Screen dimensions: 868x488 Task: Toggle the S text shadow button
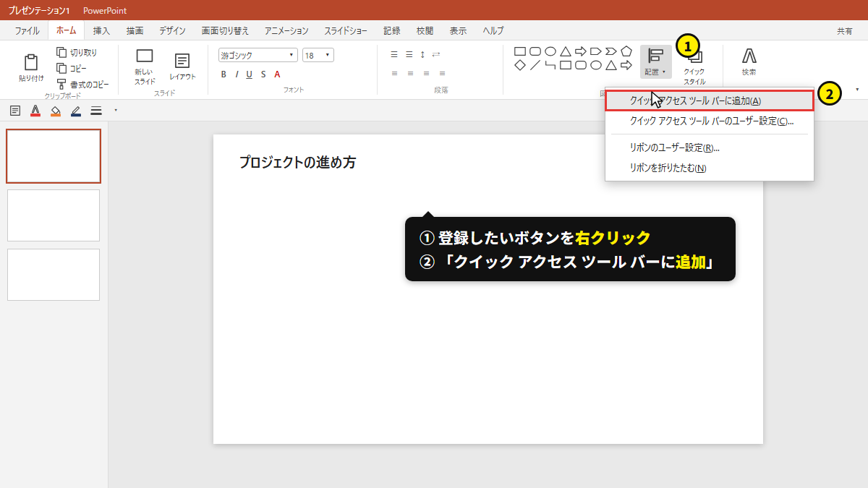pyautogui.click(x=263, y=74)
